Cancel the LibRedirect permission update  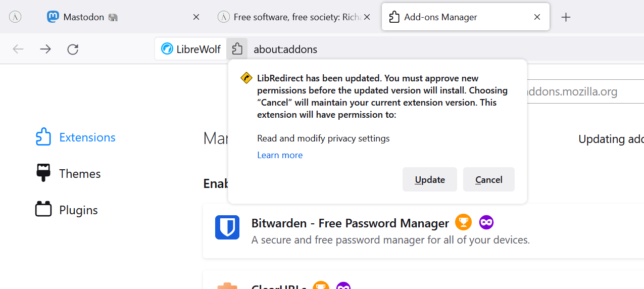488,180
